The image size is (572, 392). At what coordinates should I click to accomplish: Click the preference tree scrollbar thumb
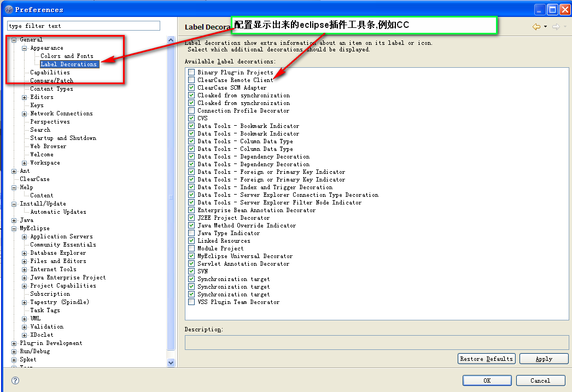pos(171,197)
